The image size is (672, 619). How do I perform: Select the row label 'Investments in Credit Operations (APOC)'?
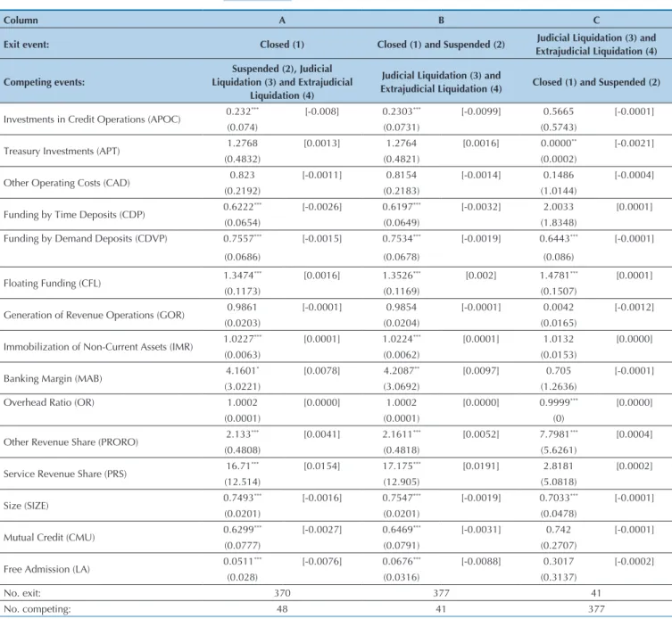[x=92, y=120]
